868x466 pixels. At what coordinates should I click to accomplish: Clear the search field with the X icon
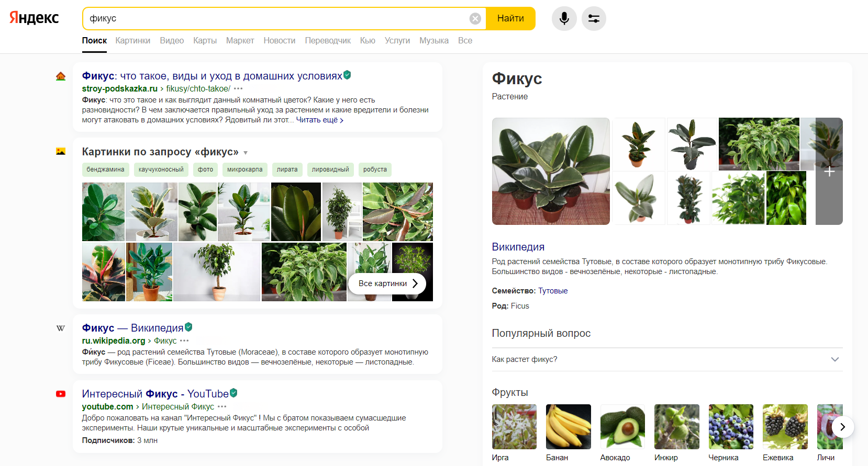[x=475, y=19]
